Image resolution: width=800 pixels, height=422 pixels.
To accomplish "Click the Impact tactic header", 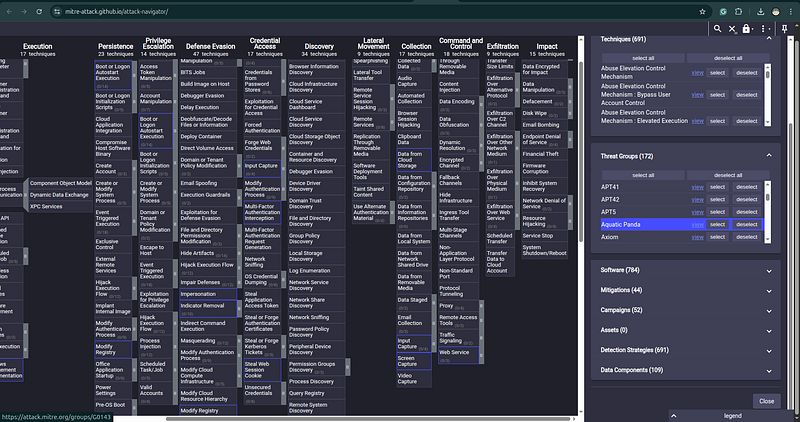I will (x=547, y=46).
